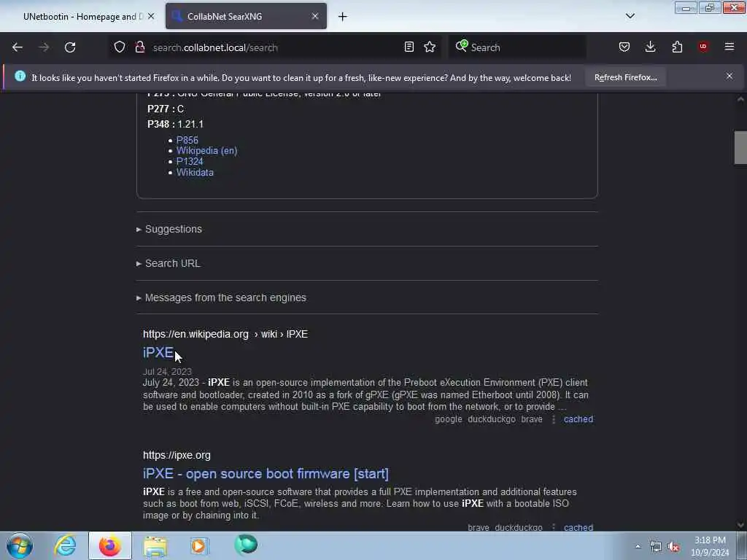Viewport: 747px width, 560px height.
Task: Click the search engine icon in search box
Action: (461, 46)
